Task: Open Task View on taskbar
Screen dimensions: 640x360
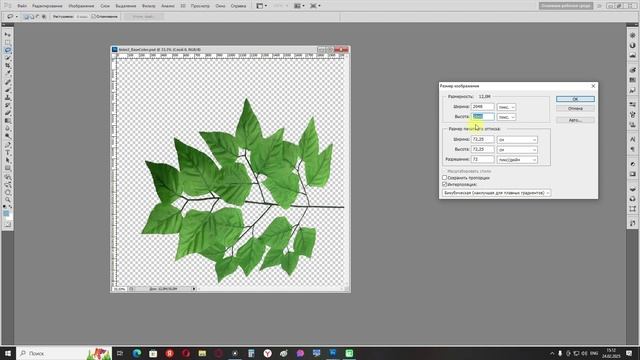Action: (120, 353)
